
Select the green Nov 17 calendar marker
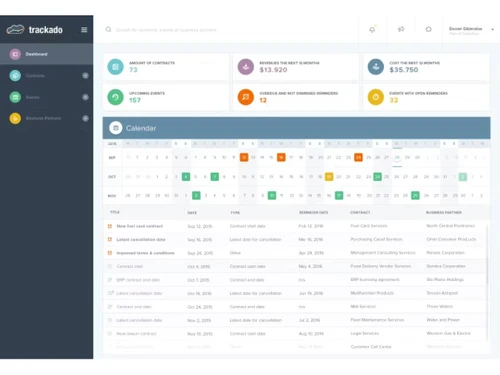pyautogui.click(x=339, y=196)
